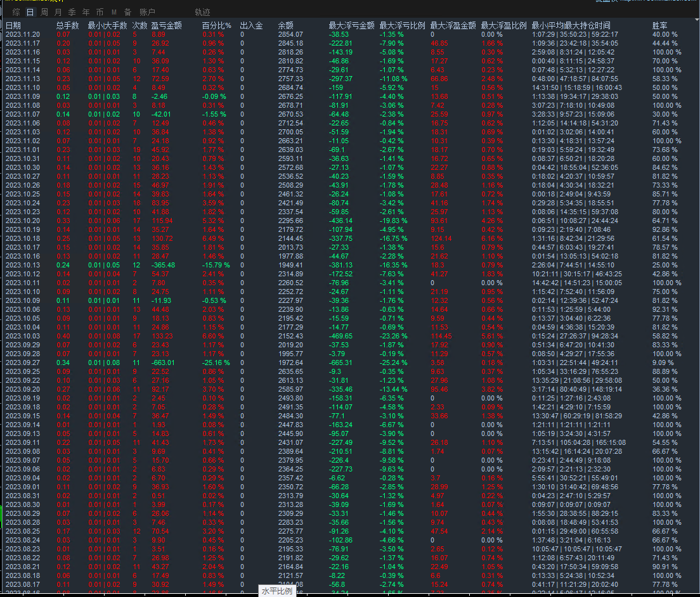
Task: Click the 2023.08.17 date cell
Action: pyautogui.click(x=23, y=584)
